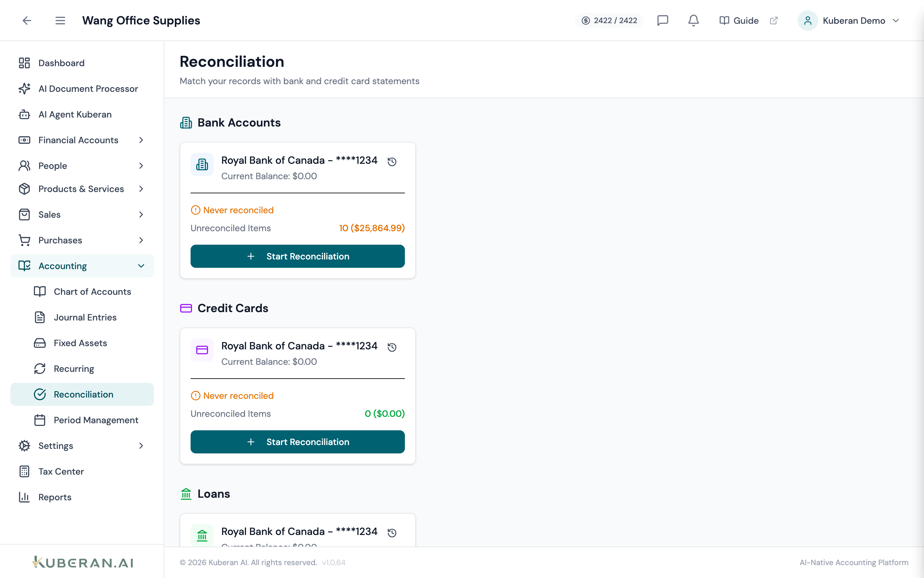Click the Chart of Accounts book icon
The height and width of the screenshot is (578, 924).
coord(40,292)
